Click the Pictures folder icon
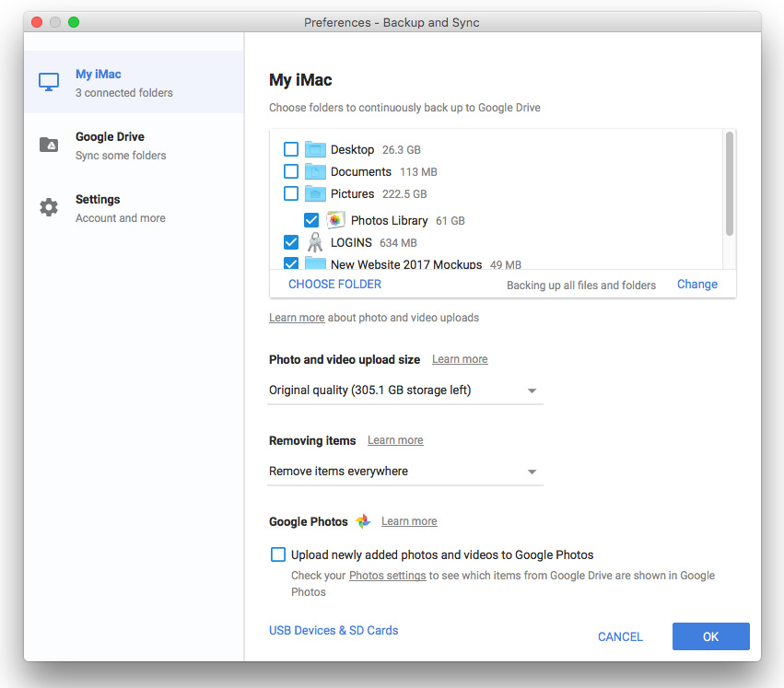Viewport: 784px width, 688px height. pyautogui.click(x=313, y=193)
